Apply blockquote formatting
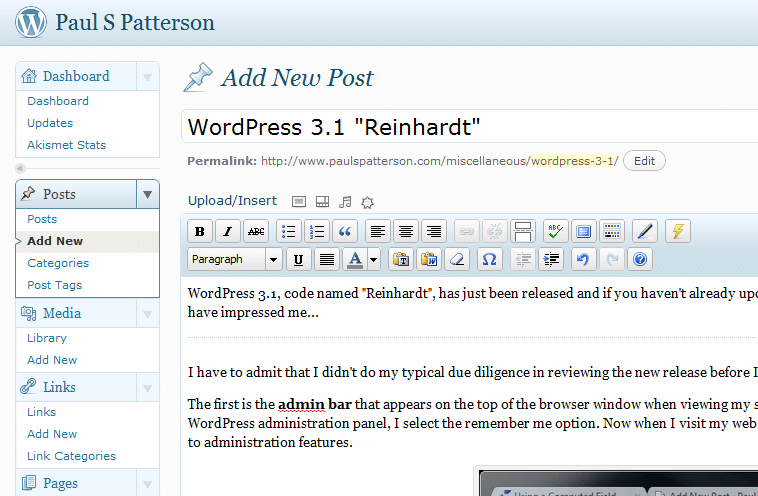 [x=345, y=232]
